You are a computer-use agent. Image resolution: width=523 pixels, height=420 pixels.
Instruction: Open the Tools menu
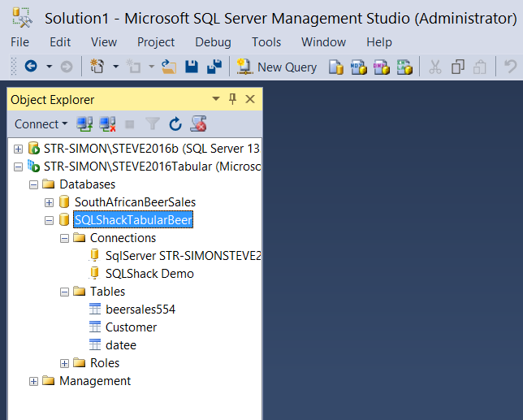[266, 42]
